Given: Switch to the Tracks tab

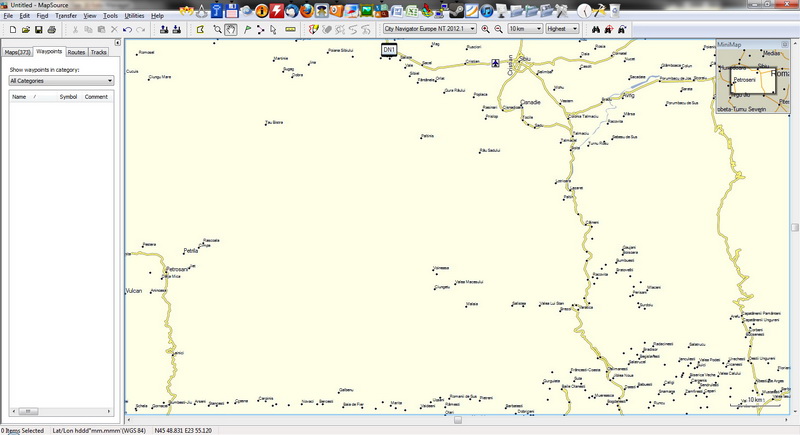Looking at the screenshot, I should [99, 51].
